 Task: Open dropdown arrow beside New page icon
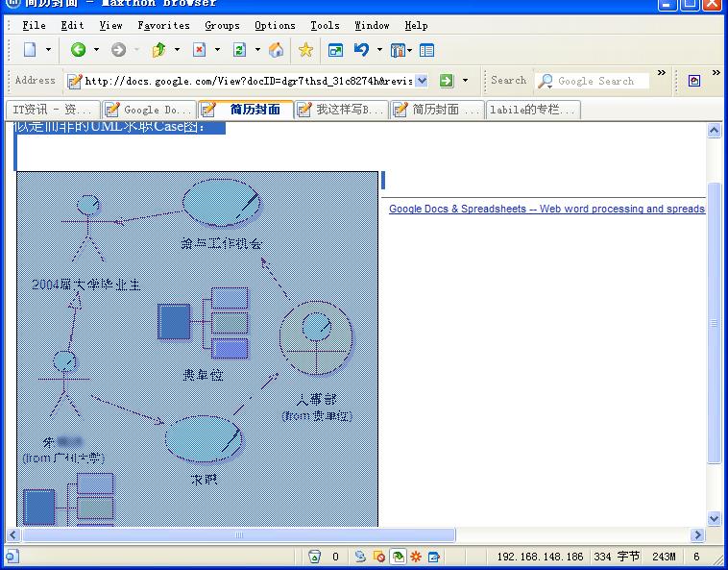click(x=48, y=50)
